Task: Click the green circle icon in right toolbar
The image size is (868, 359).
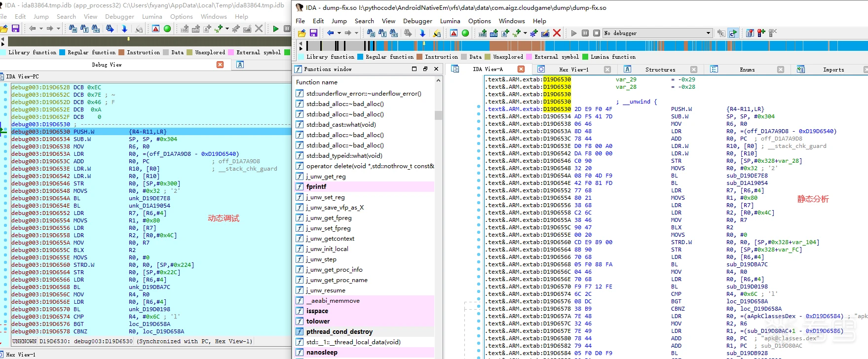Action: 465,33
